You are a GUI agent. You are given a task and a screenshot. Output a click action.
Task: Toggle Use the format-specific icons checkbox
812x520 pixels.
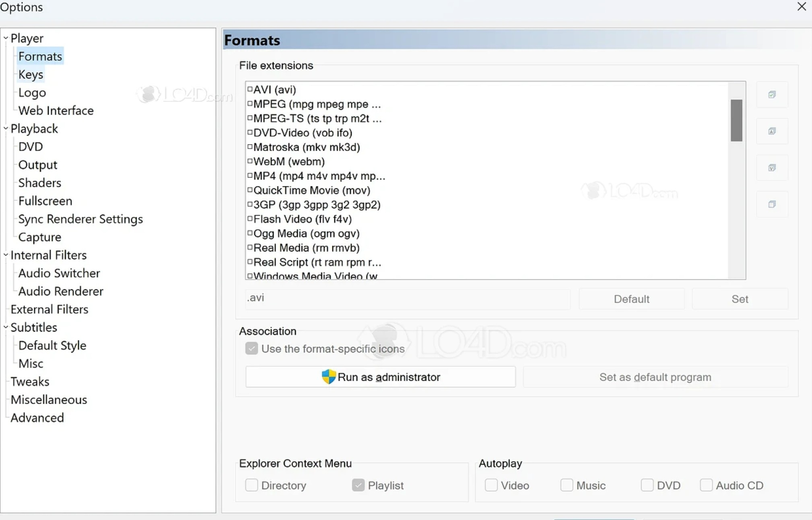(x=251, y=349)
